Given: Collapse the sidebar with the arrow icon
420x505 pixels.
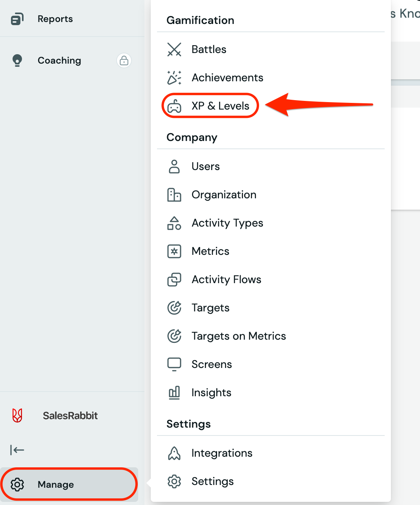Looking at the screenshot, I should 17,450.
